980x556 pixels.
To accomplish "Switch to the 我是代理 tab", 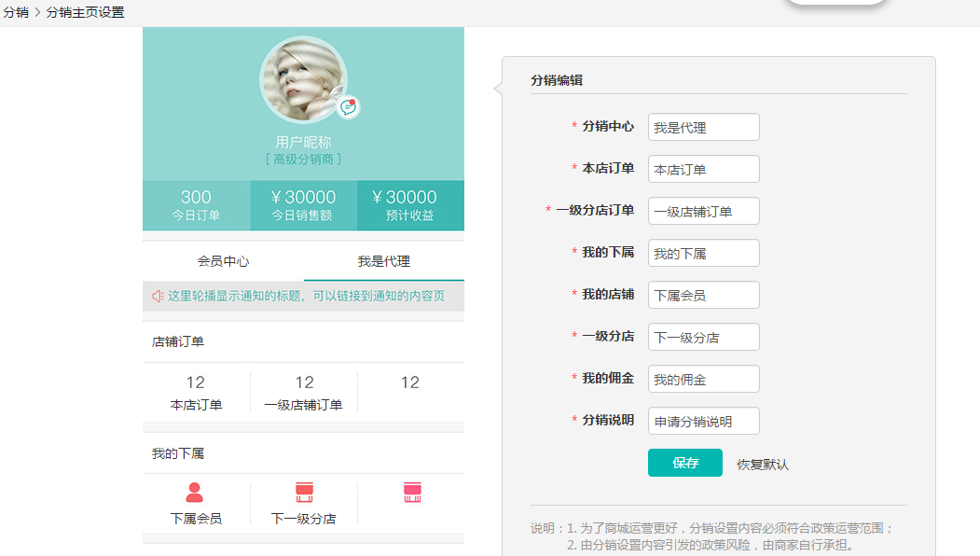I will click(x=384, y=260).
